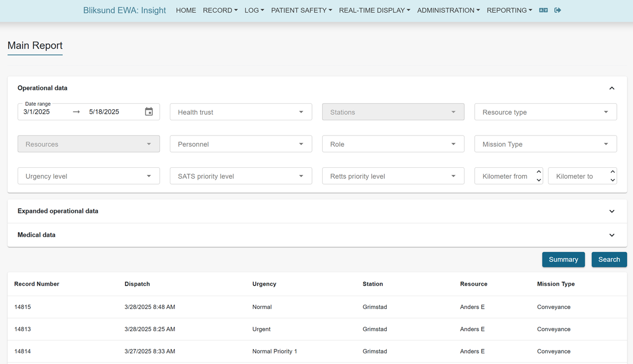Viewport: 633px width, 364px height.
Task: Decrease the Kilometer from value
Action: 539,180
